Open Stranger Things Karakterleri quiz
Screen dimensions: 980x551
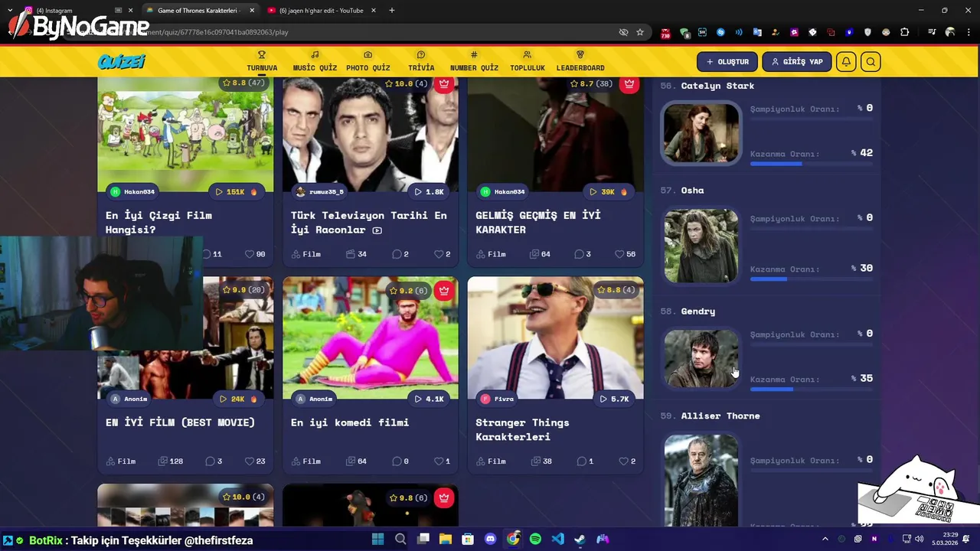(x=522, y=429)
